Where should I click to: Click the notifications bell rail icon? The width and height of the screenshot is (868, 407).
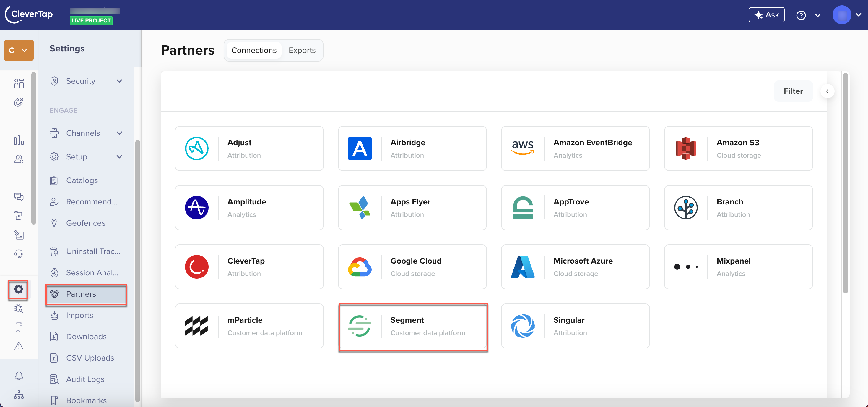(19, 376)
